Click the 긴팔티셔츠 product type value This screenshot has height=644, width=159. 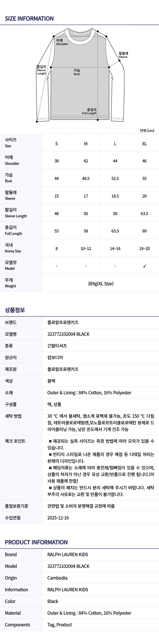point(57,346)
